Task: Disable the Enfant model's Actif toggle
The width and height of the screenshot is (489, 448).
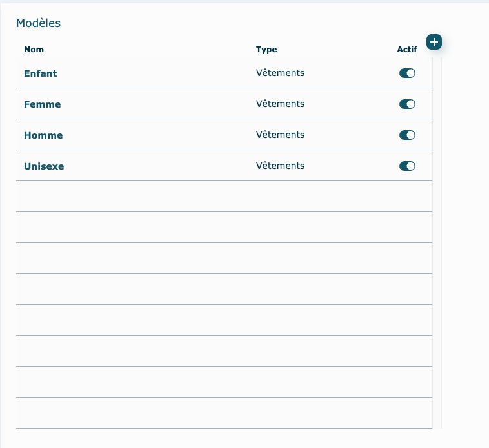Action: click(x=407, y=73)
